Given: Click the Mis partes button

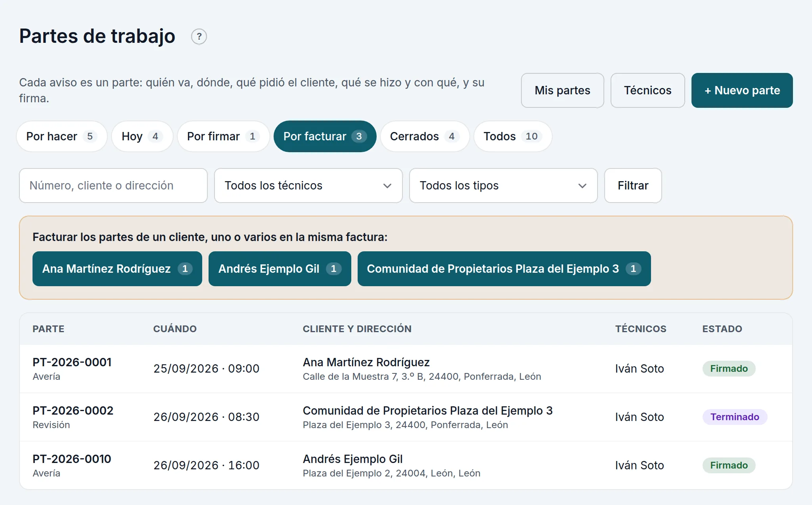Looking at the screenshot, I should [x=562, y=90].
